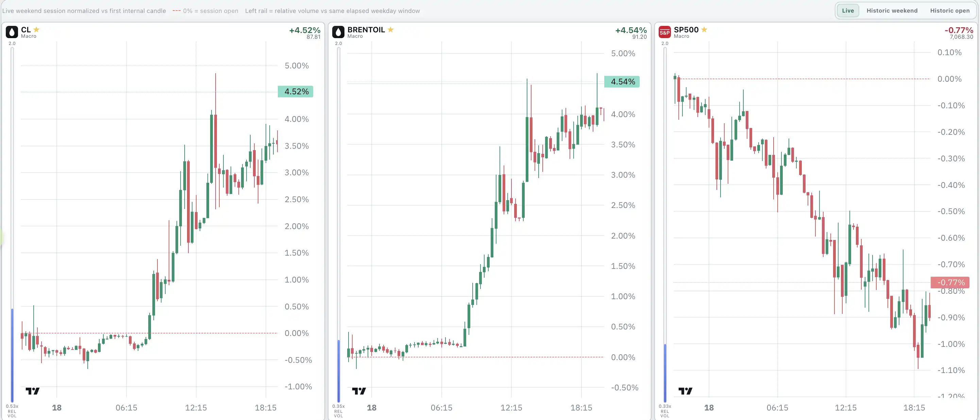
Task: Click TradingView logo in SP500 chart
Action: 685,391
